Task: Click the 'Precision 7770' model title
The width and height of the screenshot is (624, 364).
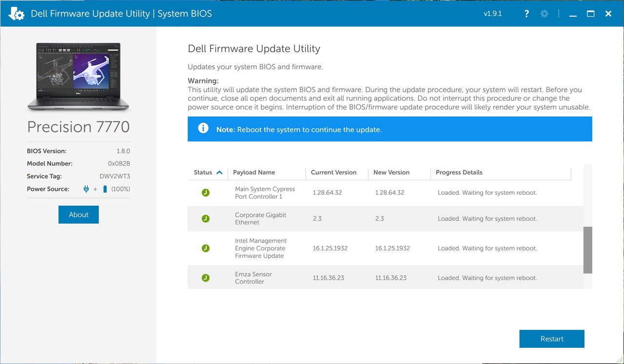Action: pos(78,127)
